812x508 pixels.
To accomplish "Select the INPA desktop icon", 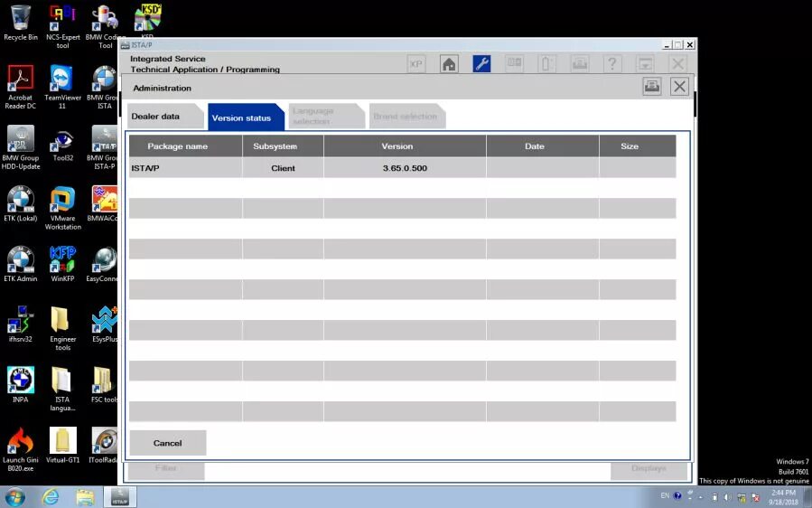I will pos(21,385).
